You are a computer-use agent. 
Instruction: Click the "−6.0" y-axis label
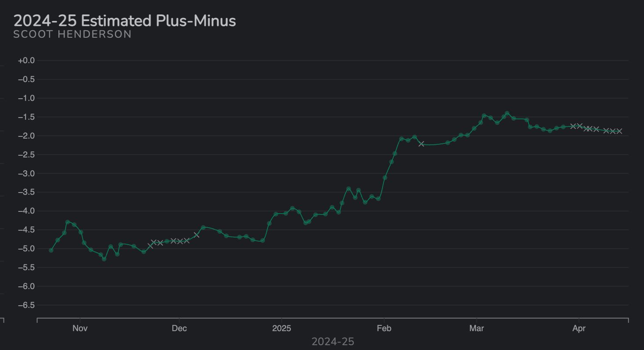[x=26, y=286]
